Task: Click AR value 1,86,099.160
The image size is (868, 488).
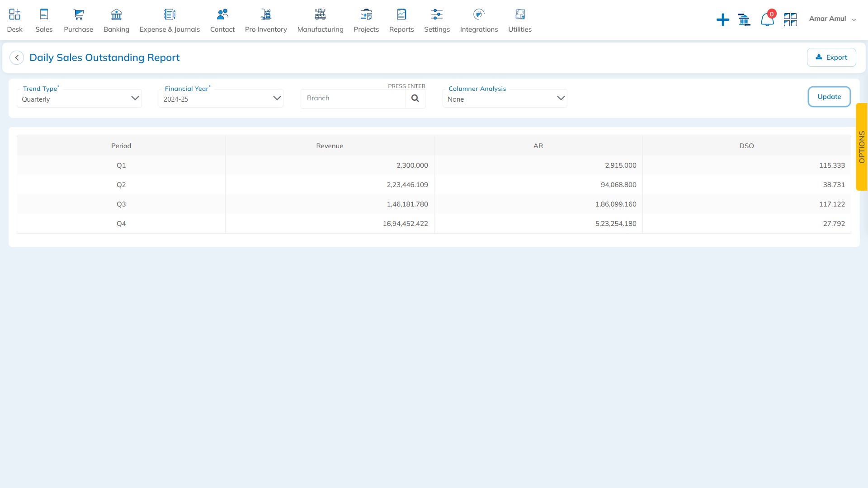Action: 616,204
